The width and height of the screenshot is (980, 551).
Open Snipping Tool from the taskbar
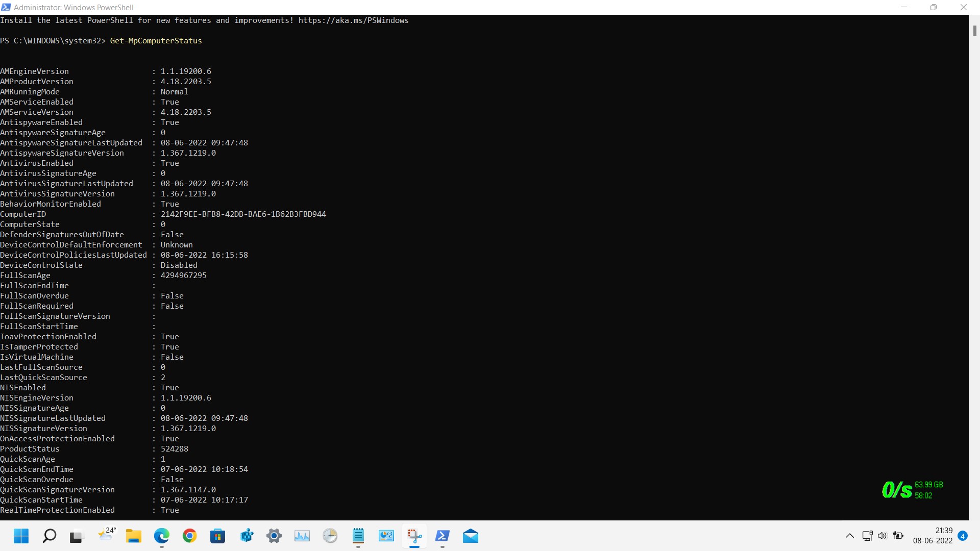(414, 536)
